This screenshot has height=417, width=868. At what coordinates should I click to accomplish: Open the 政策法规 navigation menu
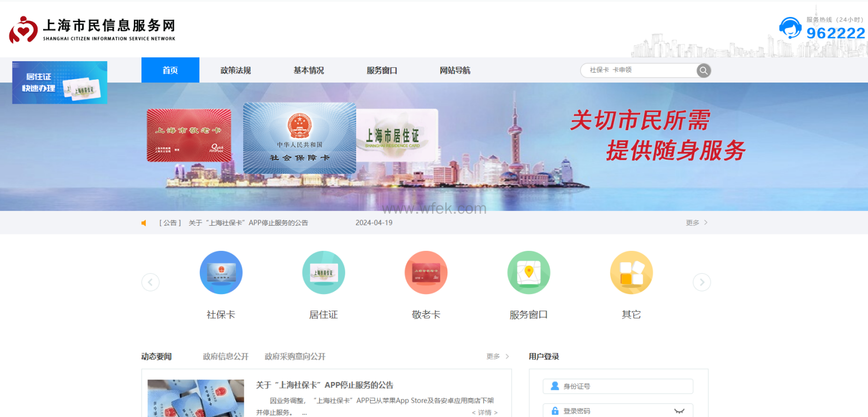(235, 71)
